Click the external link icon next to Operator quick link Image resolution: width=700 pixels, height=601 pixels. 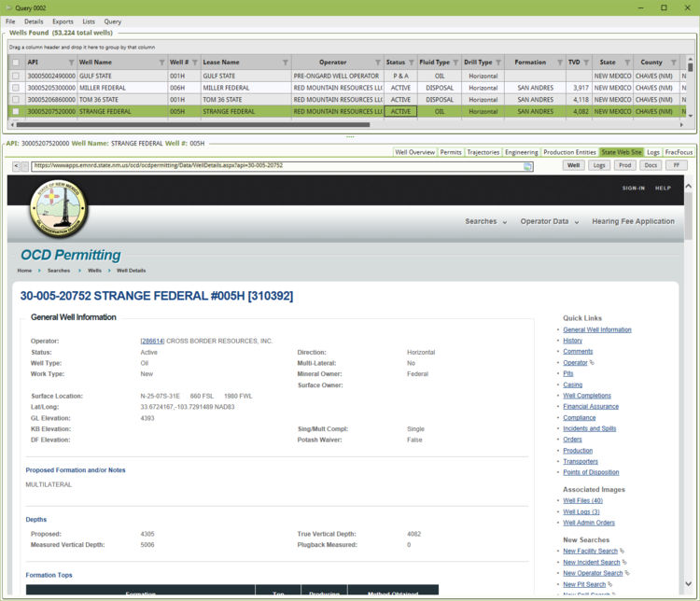click(x=592, y=363)
